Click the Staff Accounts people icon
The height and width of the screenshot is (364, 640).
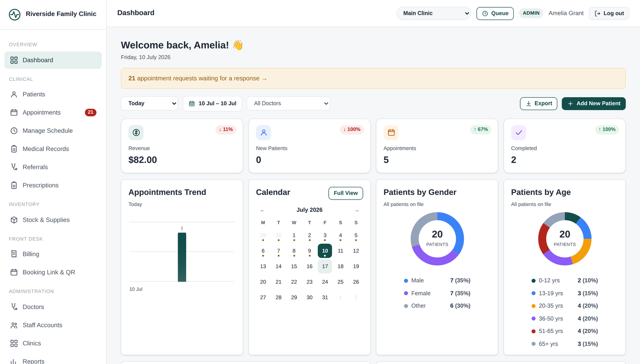coord(14,325)
